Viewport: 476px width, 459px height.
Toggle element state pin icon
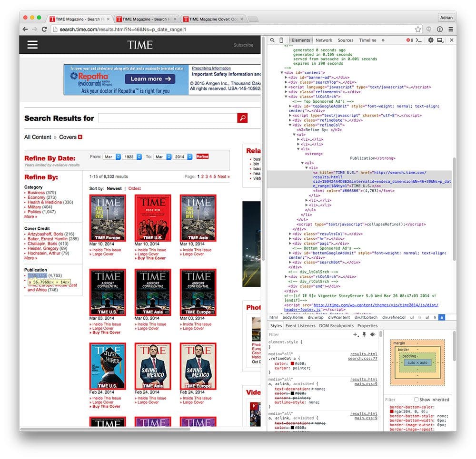[364, 334]
